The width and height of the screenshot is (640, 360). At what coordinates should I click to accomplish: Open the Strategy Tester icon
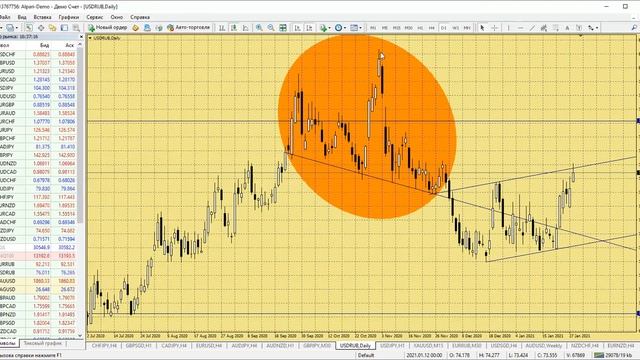point(76,28)
